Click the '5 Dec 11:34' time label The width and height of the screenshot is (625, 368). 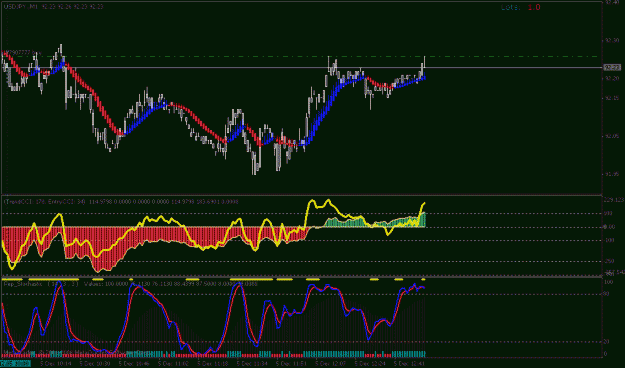tap(253, 364)
